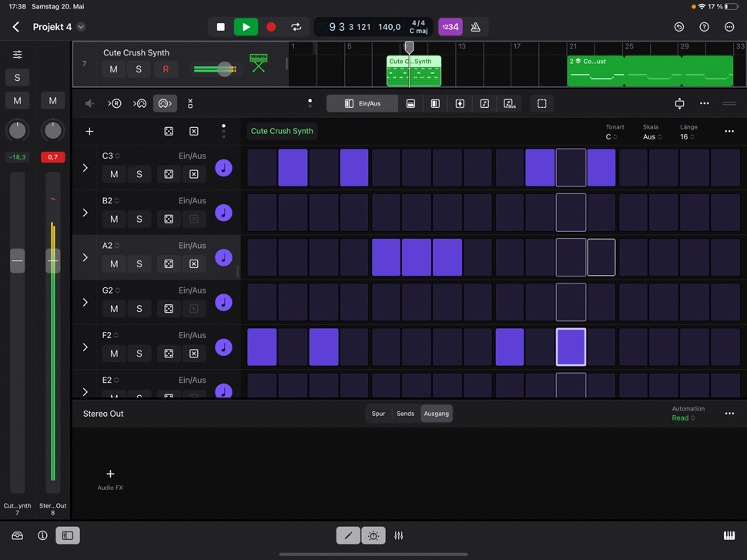Toggle the dashed selection rectangle tool
Screen dimensions: 747x560
click(x=541, y=103)
